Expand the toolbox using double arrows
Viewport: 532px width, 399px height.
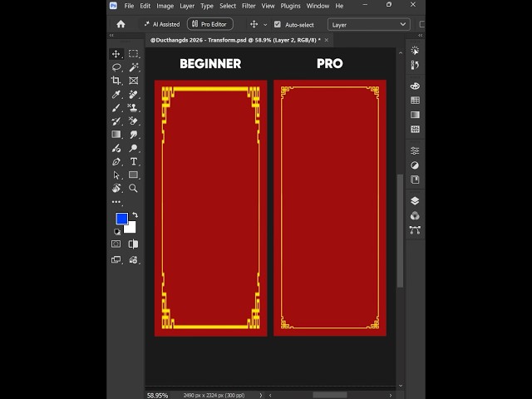click(111, 35)
